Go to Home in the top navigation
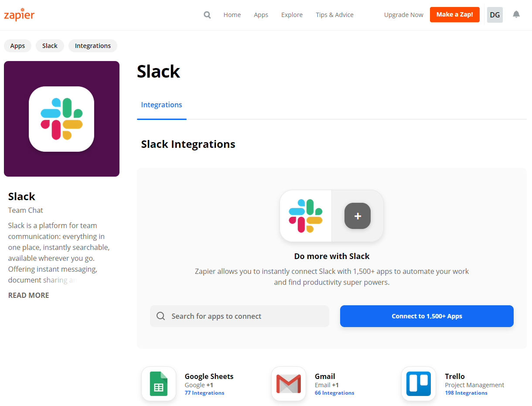 pos(232,15)
